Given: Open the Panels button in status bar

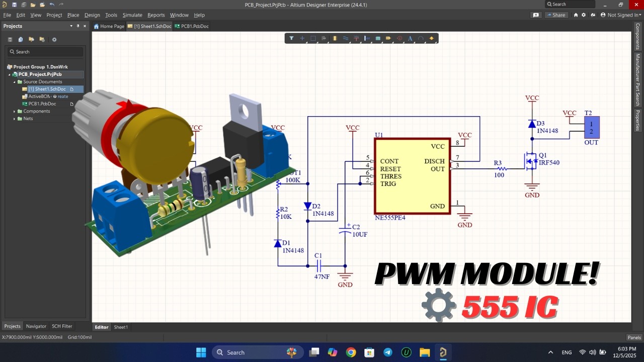Looking at the screenshot, I should pos(634,337).
